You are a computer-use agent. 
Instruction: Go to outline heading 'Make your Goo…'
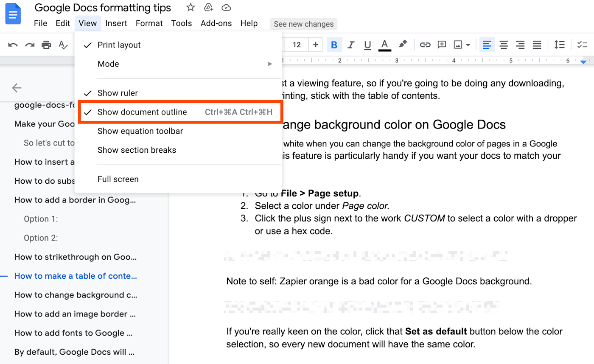pyautogui.click(x=45, y=124)
